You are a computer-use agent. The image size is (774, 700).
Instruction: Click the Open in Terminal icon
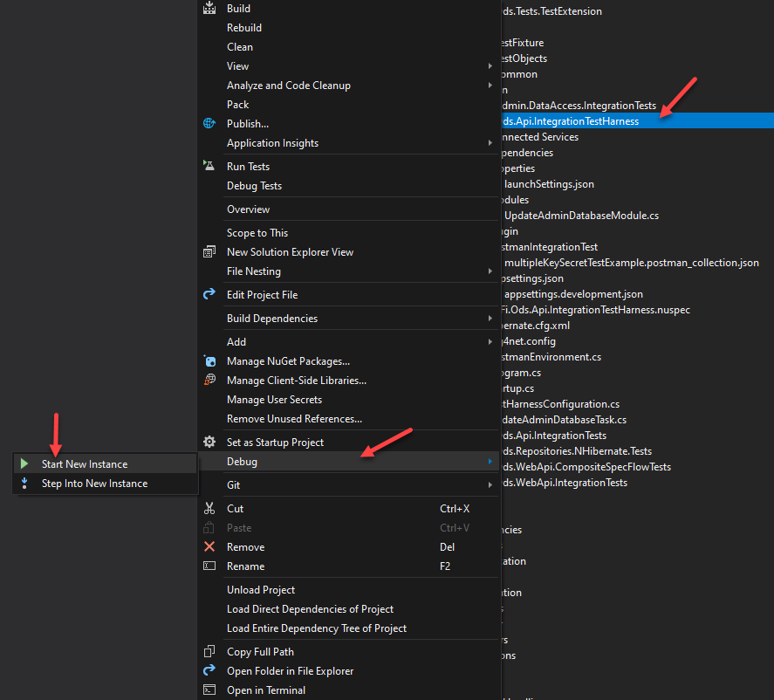tap(209, 690)
